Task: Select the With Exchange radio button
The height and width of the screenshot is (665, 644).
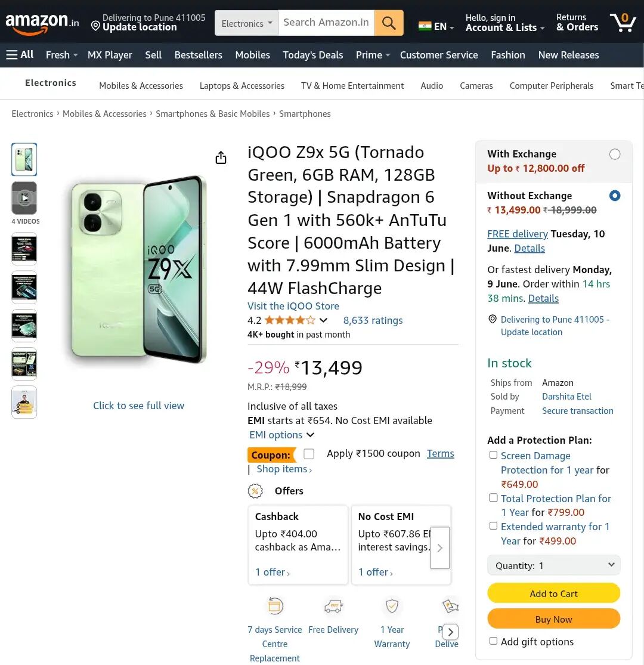Action: pyautogui.click(x=615, y=154)
